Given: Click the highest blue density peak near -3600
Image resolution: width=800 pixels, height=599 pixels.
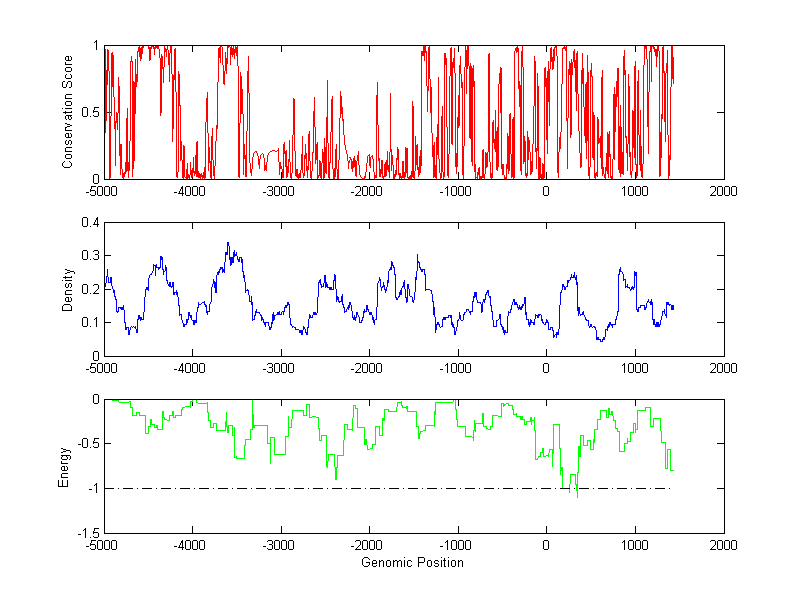Looking at the screenshot, I should (x=228, y=243).
